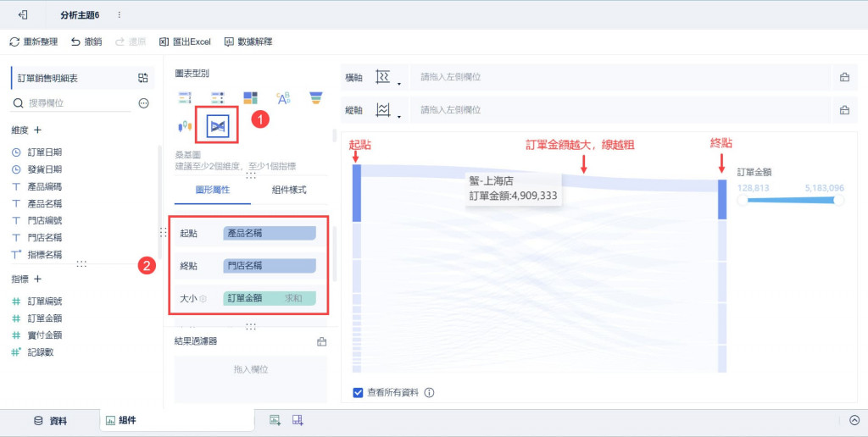The width and height of the screenshot is (868, 437).
Task: Click the 產品名稱 pill in 起點
Action: [270, 234]
